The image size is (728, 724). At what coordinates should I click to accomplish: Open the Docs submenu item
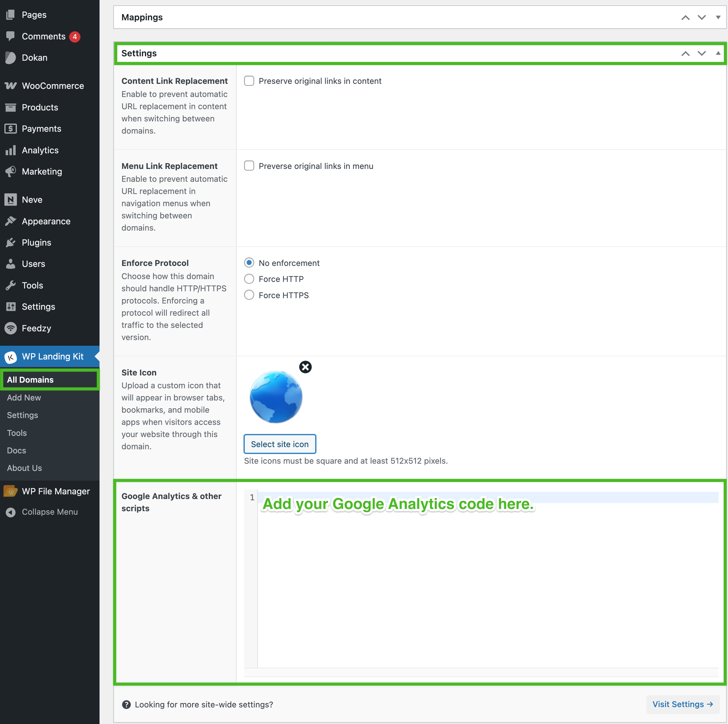pos(17,451)
